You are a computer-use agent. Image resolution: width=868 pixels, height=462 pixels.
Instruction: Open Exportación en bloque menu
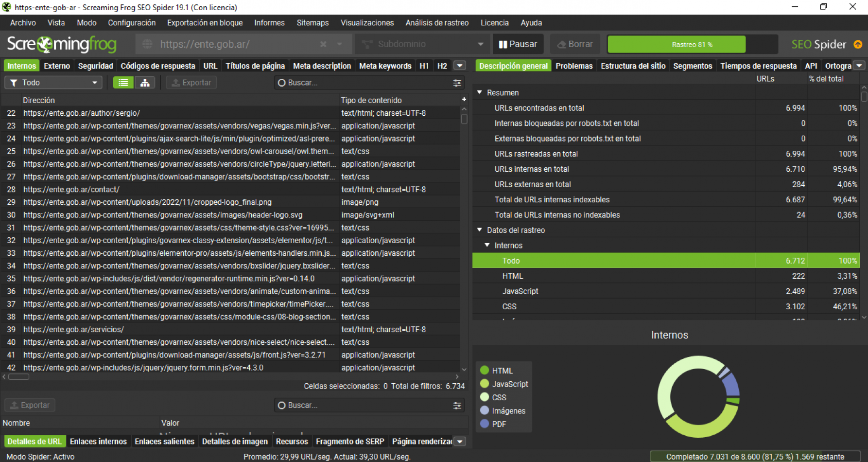(205, 23)
